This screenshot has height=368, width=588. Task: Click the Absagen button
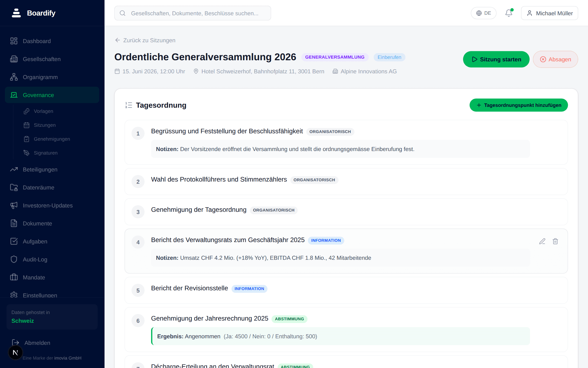click(555, 59)
